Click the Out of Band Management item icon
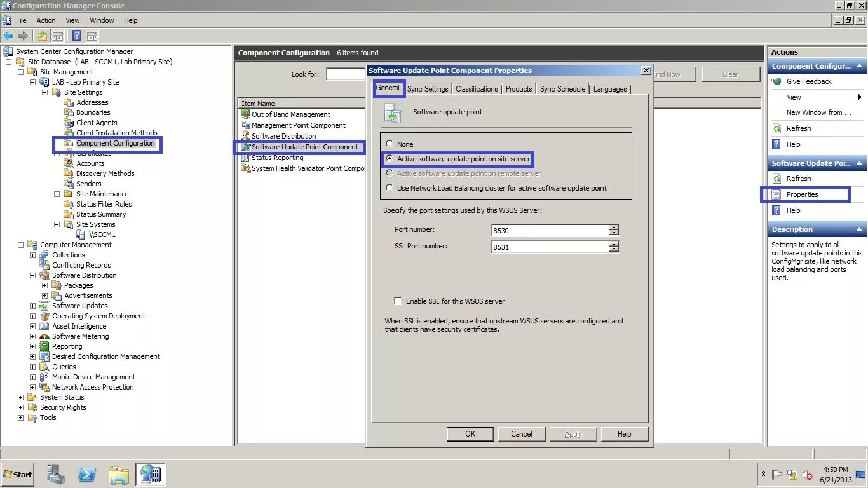The image size is (868, 488). click(x=246, y=114)
